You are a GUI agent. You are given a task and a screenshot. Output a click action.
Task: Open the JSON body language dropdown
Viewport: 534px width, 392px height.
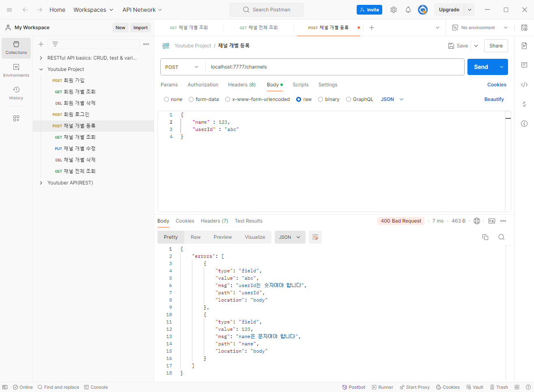[x=392, y=99]
